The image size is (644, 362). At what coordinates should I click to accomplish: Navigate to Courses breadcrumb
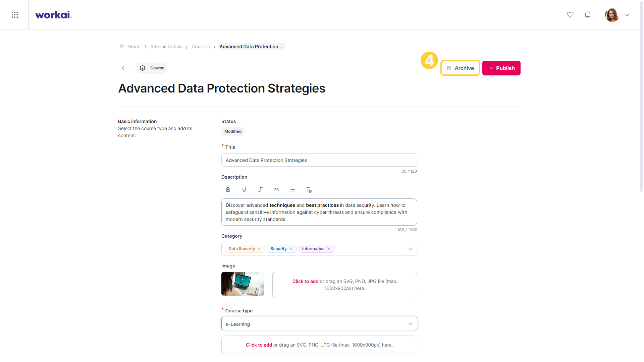201,47
